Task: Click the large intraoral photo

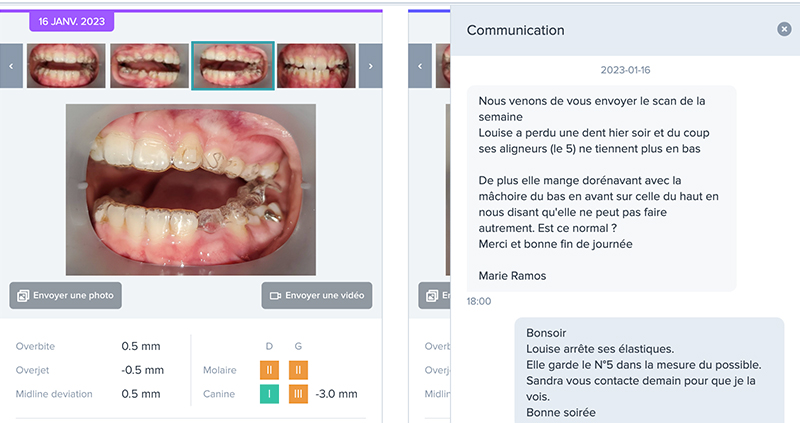Action: click(191, 190)
